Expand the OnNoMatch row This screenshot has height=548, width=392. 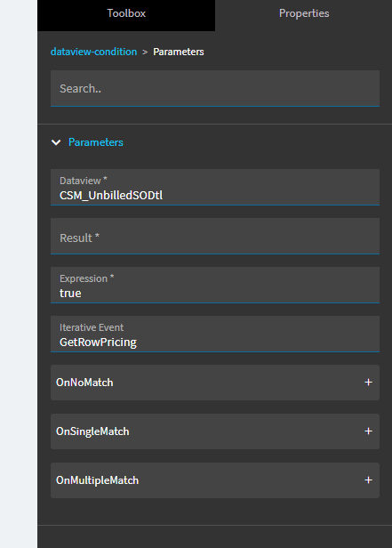click(x=215, y=383)
